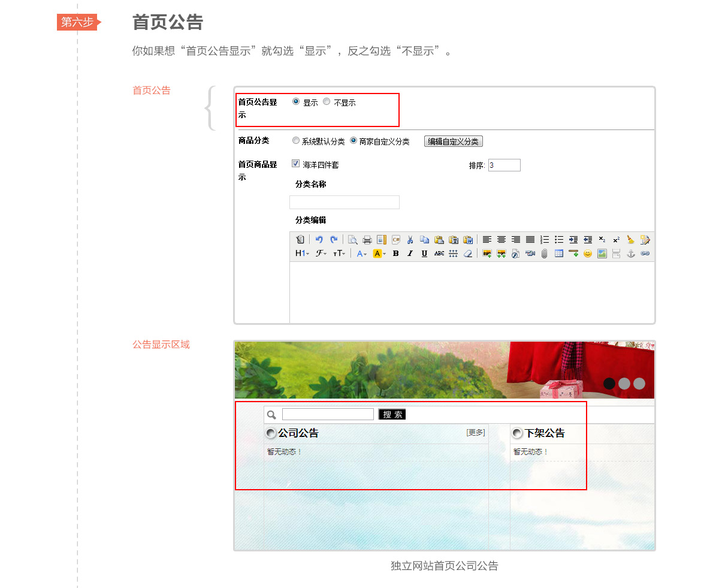The height and width of the screenshot is (588, 713).
Task: Attach a file with paperclip icon
Action: click(x=544, y=254)
